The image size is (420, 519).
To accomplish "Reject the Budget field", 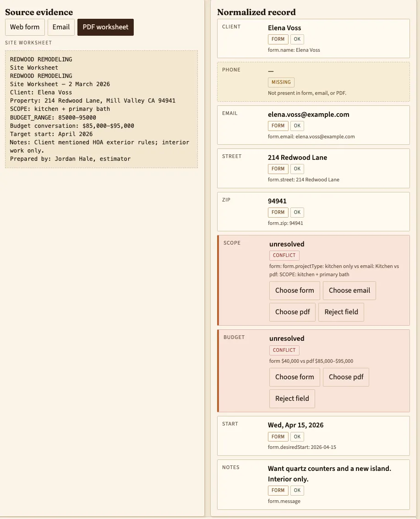I will tap(292, 399).
